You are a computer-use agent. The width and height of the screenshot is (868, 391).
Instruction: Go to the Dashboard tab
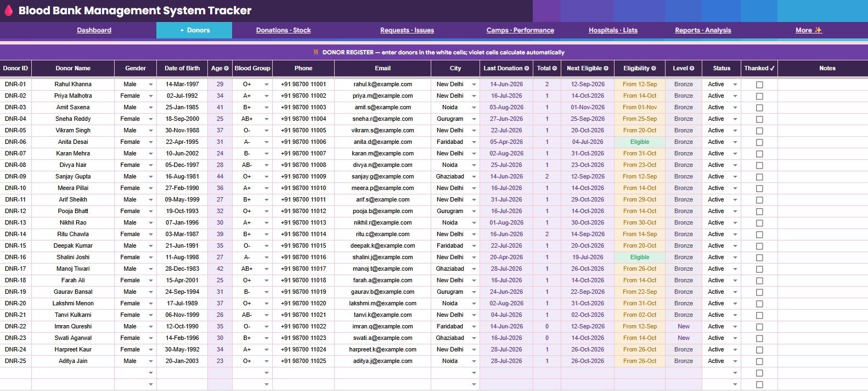[x=94, y=30]
